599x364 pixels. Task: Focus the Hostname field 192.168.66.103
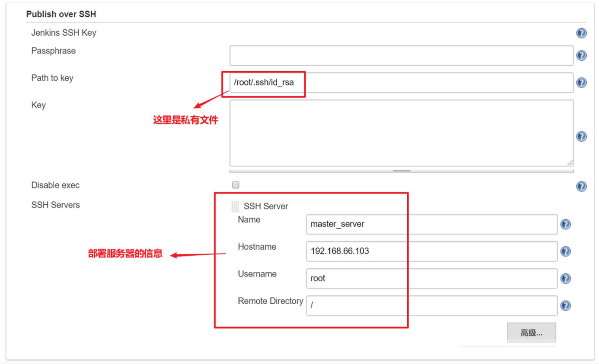pyautogui.click(x=432, y=251)
